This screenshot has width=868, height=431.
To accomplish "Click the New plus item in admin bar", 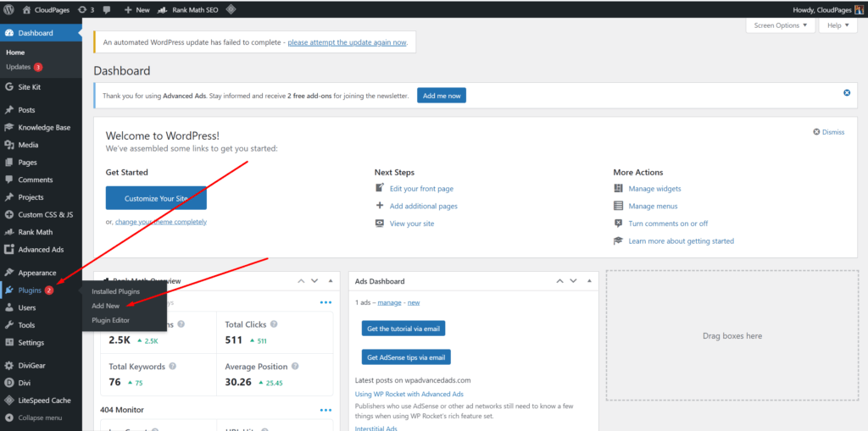I will point(137,9).
